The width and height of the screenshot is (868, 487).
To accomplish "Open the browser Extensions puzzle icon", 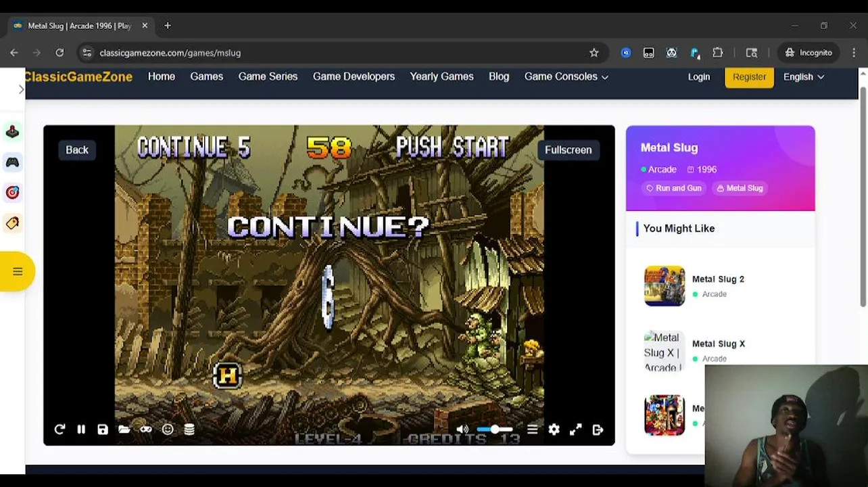I will click(718, 53).
